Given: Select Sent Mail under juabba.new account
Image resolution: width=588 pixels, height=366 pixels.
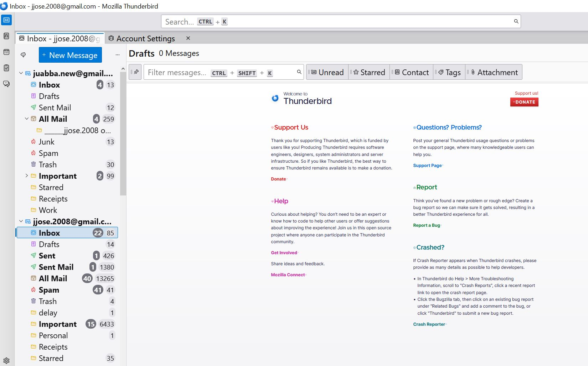Looking at the screenshot, I should [x=67, y=108].
